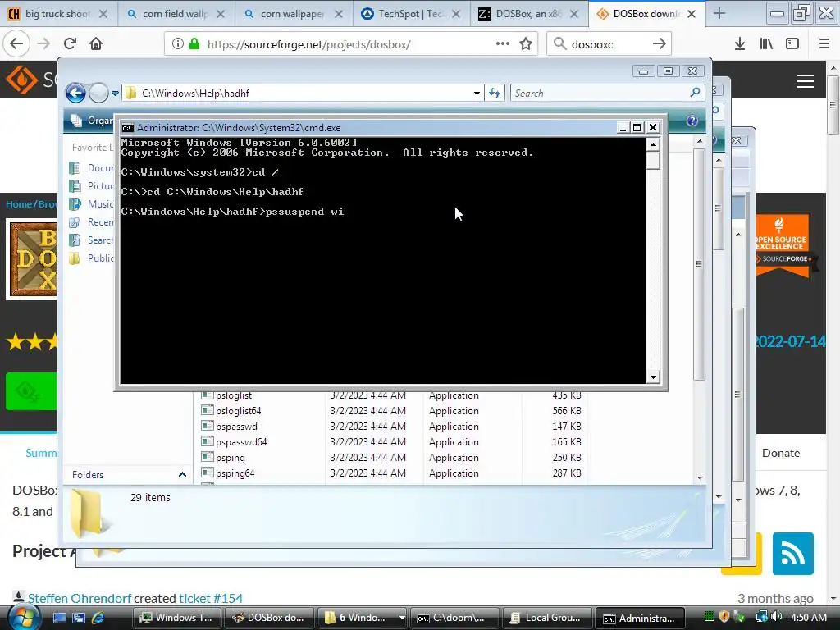Screen dimensions: 840x630
Task: Open the Firefox library icon
Action: pyautogui.click(x=766, y=44)
